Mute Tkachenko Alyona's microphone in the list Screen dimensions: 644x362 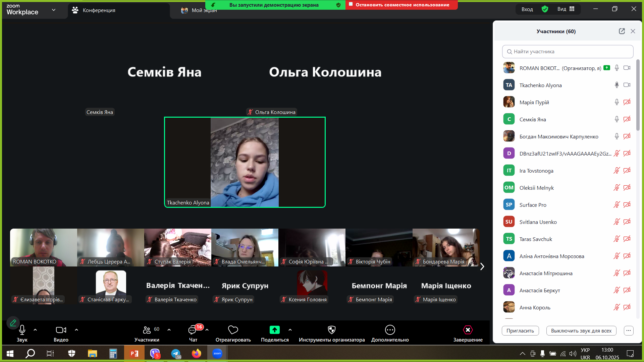(x=616, y=85)
